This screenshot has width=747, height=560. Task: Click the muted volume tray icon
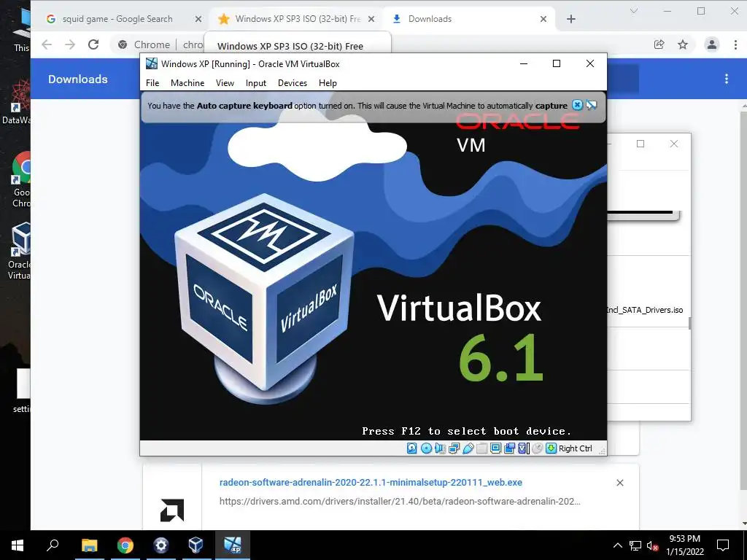tap(653, 545)
